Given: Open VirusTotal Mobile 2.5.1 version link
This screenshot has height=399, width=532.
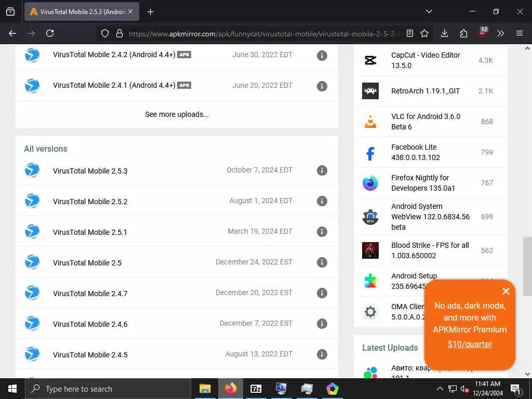Looking at the screenshot, I should (x=90, y=232).
